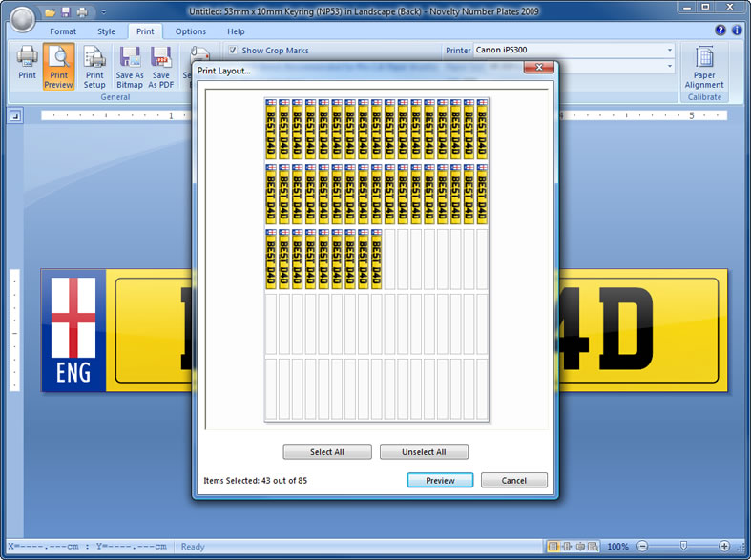Viewport: 751px width, 560px height.
Task: Click the fourth view mode icon in status bar
Action: coord(593,546)
